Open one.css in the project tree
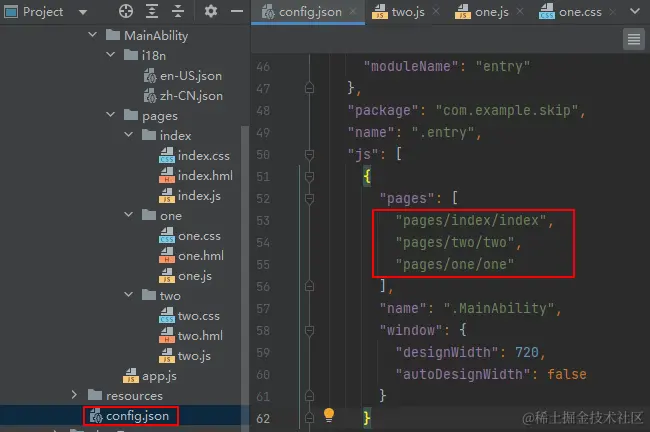Image resolution: width=650 pixels, height=432 pixels. pos(190,236)
